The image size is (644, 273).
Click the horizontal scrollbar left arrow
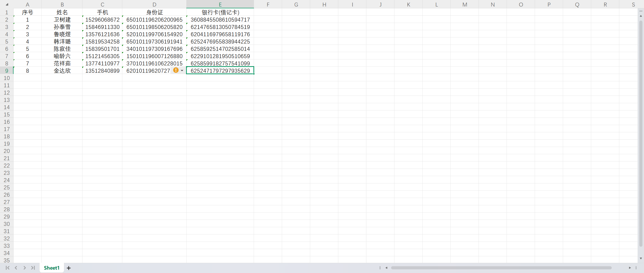click(386, 268)
